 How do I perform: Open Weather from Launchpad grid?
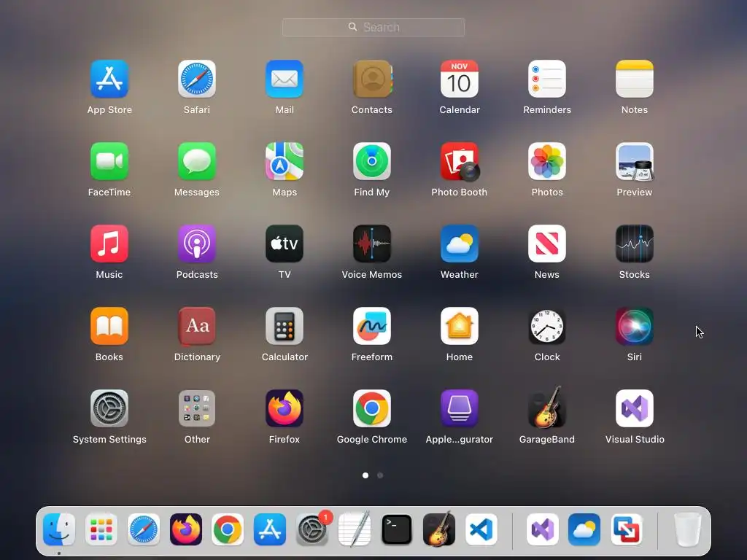coord(460,244)
